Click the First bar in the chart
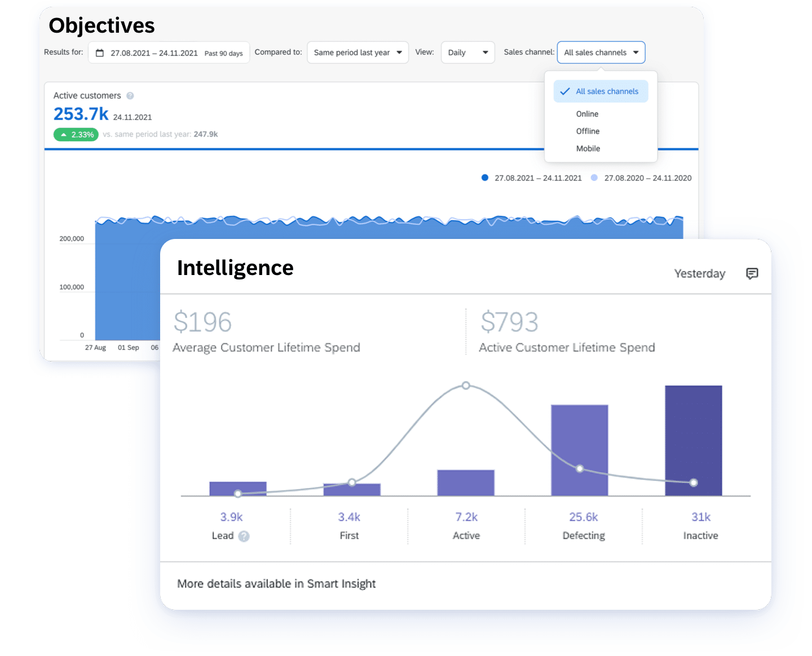The width and height of the screenshot is (812, 656). (352, 490)
